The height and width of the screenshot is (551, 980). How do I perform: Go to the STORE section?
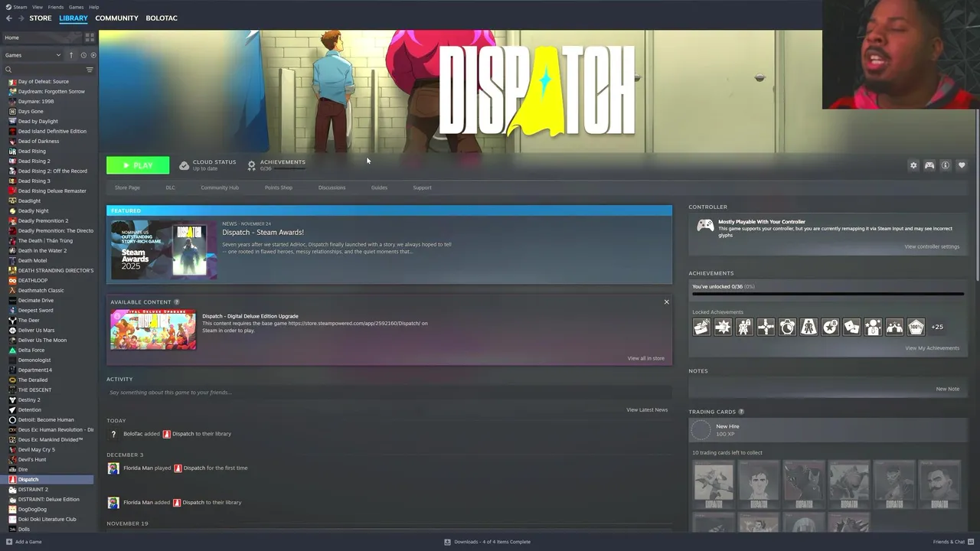click(41, 18)
